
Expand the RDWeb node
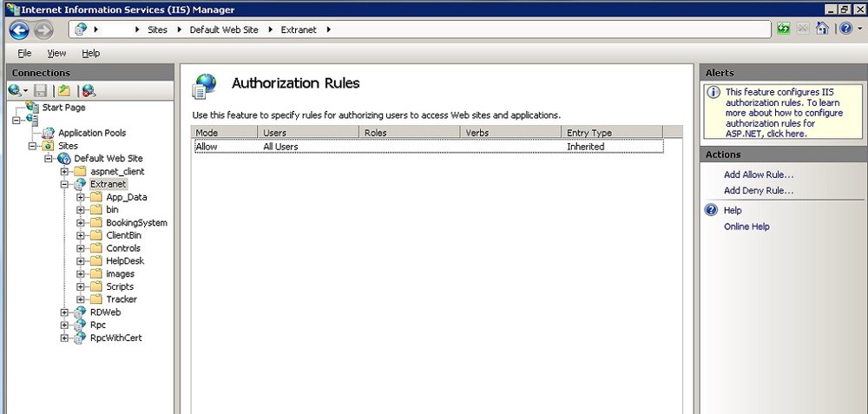(64, 312)
